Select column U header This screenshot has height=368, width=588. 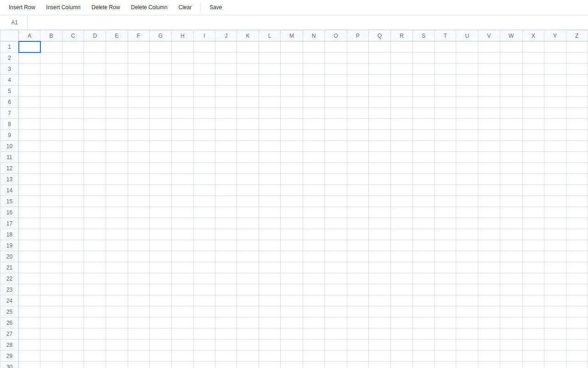[467, 36]
